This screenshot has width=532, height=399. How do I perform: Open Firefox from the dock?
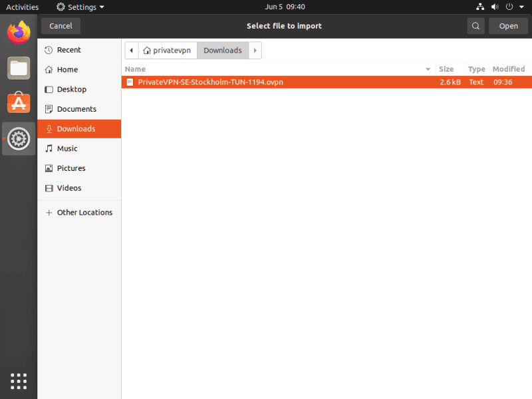click(x=19, y=32)
